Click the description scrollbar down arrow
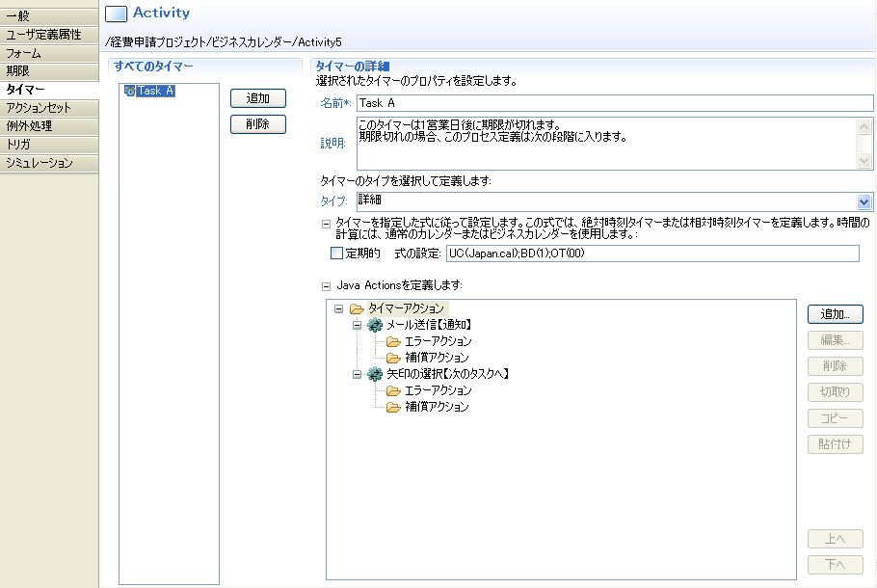 coord(864,161)
